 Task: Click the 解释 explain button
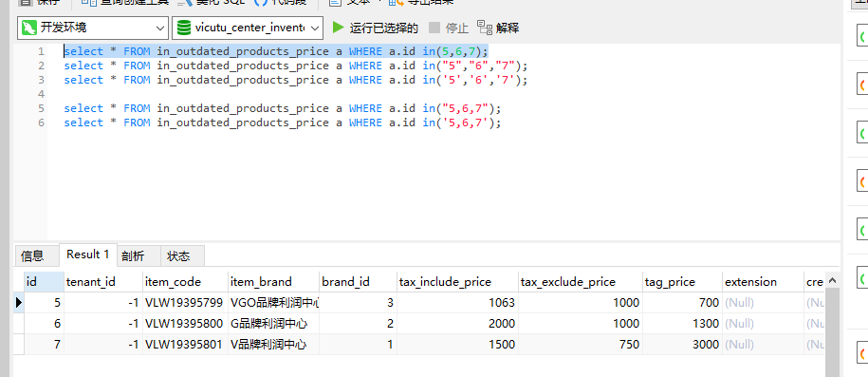[498, 28]
